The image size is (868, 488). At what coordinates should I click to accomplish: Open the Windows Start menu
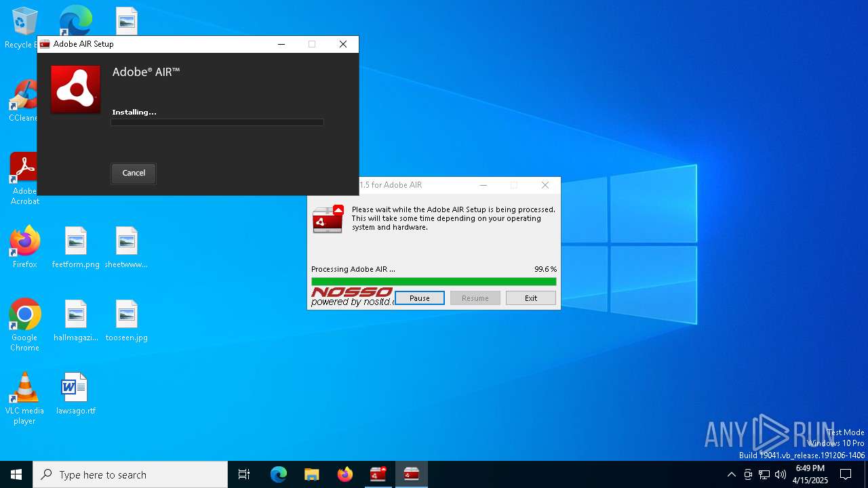[16, 474]
